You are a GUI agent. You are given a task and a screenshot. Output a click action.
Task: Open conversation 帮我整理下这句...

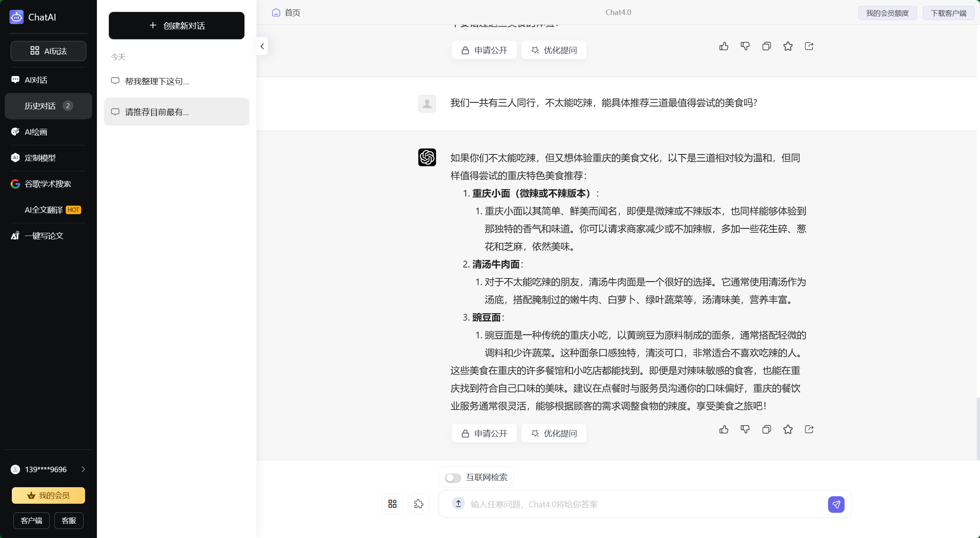pos(157,81)
